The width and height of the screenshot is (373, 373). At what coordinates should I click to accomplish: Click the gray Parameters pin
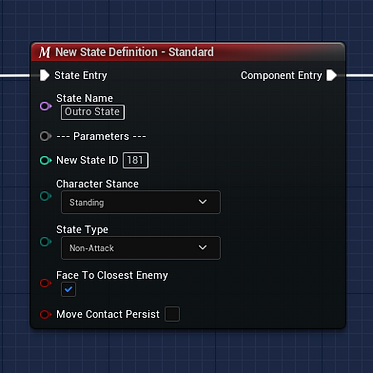point(45,136)
